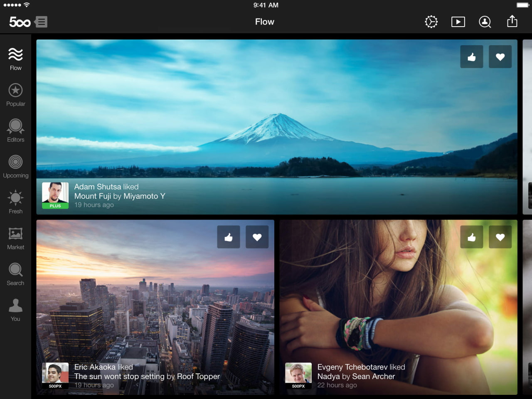Open the share menu in the top bar

[512, 22]
